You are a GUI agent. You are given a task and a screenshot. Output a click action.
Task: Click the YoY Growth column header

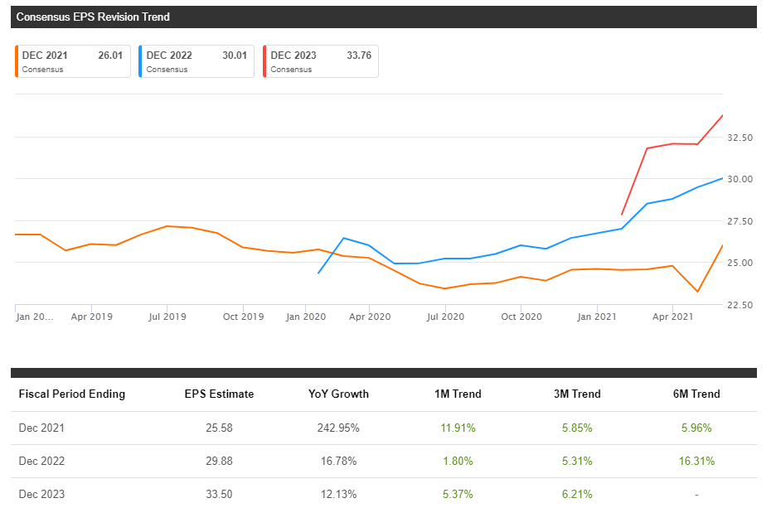point(338,394)
